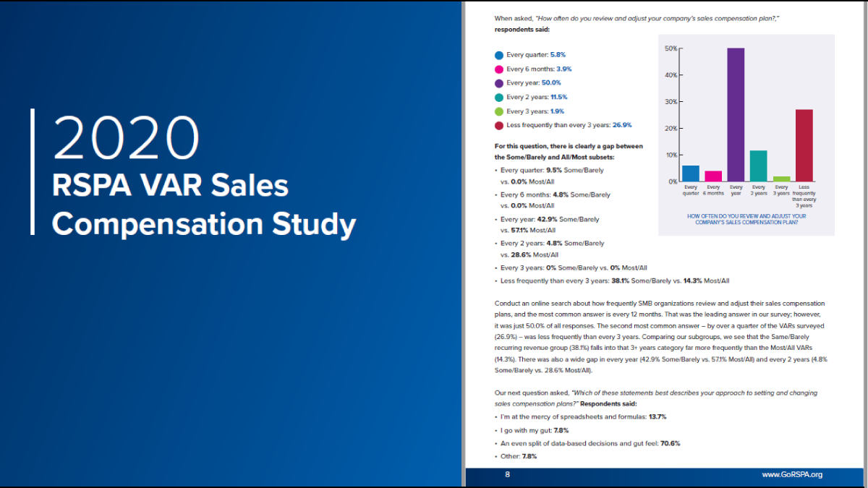Click the sentence 'Our next question asked'
Screen dimensions: 868x488
[x=656, y=398]
